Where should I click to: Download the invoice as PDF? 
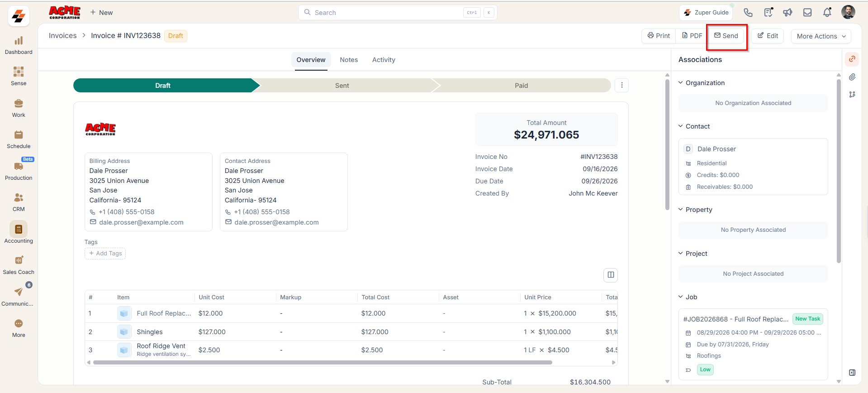pos(692,36)
